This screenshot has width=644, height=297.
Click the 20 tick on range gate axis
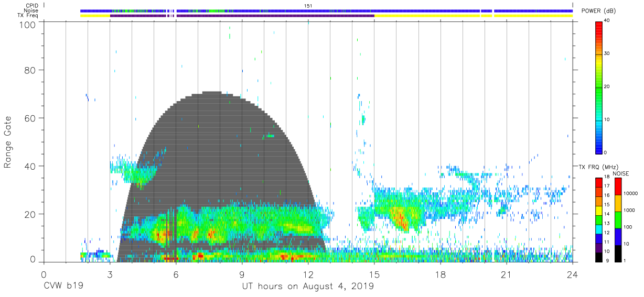(x=30, y=214)
